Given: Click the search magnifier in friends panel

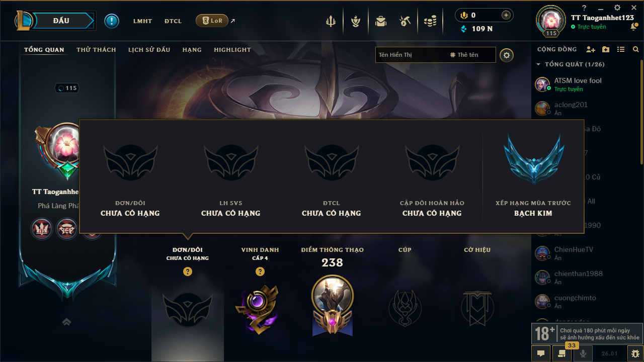Looking at the screenshot, I should click(x=636, y=49).
